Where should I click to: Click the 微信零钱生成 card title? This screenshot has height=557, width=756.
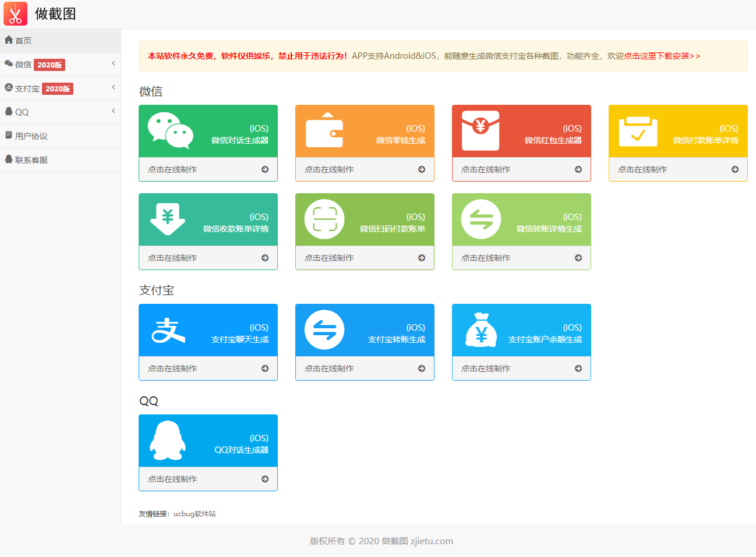[x=401, y=140]
